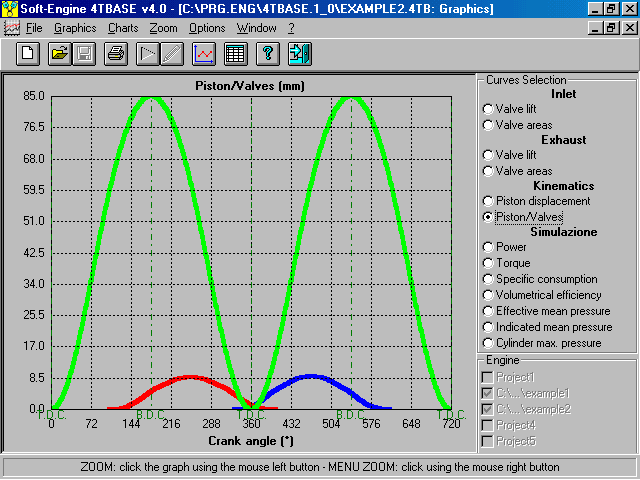Click the New file toolbar icon
This screenshot has width=640, height=480.
pyautogui.click(x=28, y=54)
